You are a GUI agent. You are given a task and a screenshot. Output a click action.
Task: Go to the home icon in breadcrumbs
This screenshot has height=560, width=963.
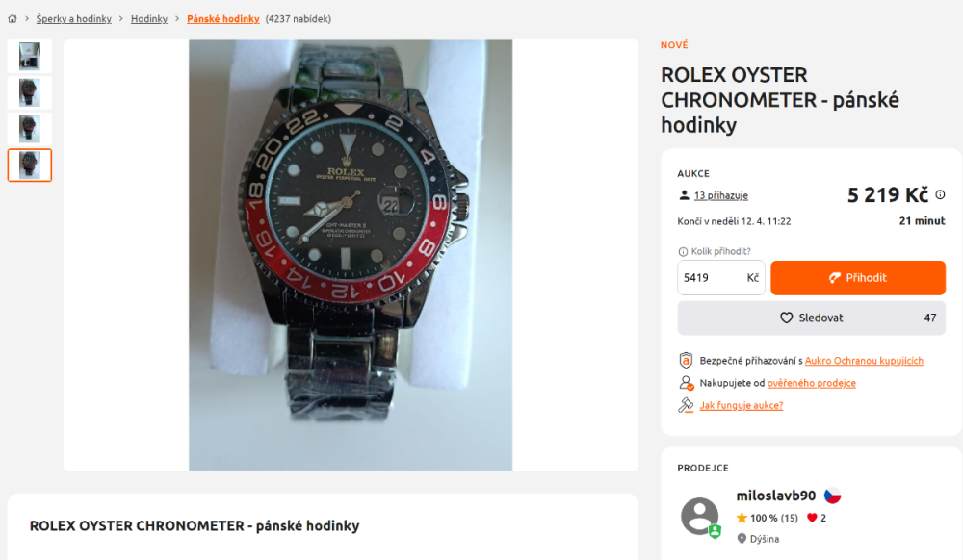13,19
